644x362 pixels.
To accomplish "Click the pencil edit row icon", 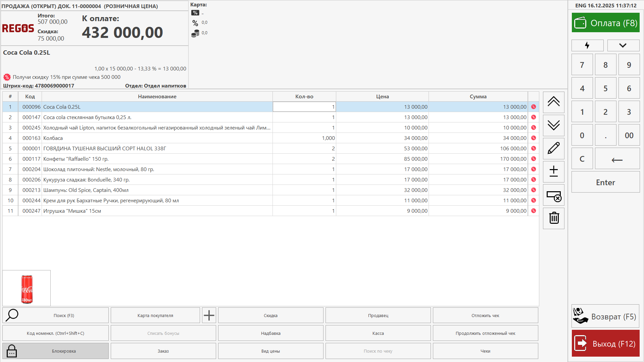I will click(554, 148).
